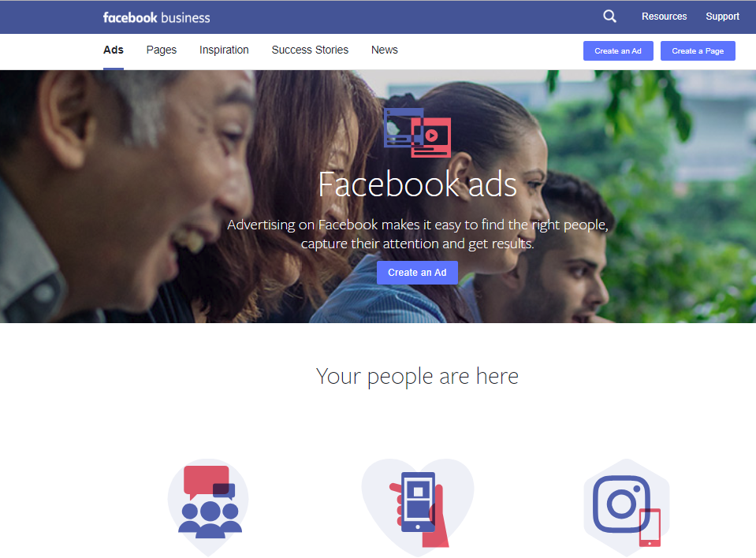This screenshot has width=756, height=558.
Task: Click Create an Ad in navigation bar
Action: (x=618, y=51)
